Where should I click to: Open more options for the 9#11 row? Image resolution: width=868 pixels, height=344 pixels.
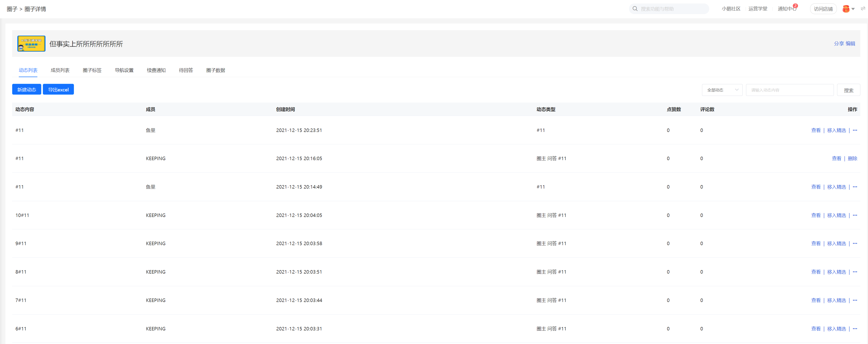(855, 243)
